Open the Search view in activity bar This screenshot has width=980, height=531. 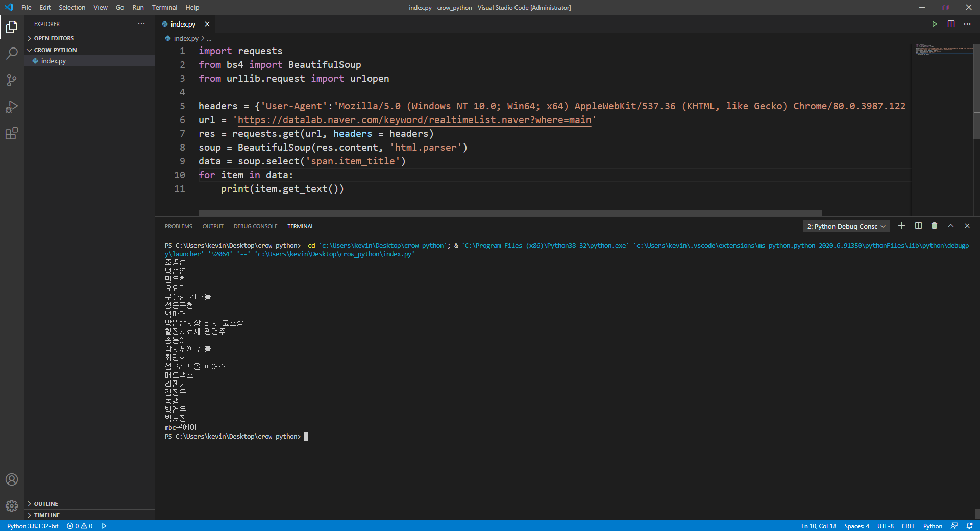[12, 53]
